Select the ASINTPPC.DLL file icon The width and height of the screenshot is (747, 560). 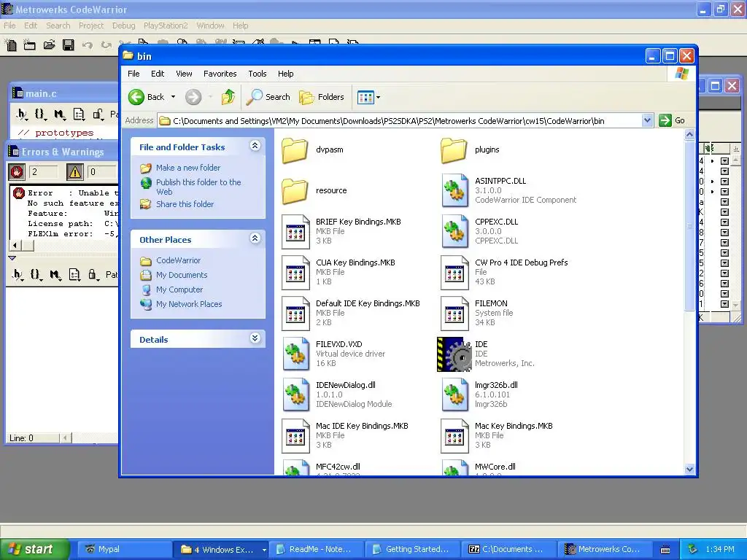(454, 190)
